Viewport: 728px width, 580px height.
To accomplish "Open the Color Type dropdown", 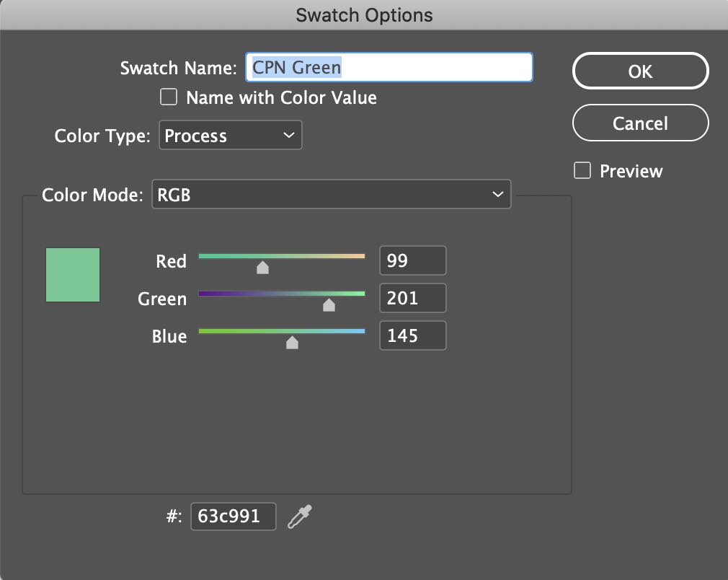I will click(x=230, y=135).
